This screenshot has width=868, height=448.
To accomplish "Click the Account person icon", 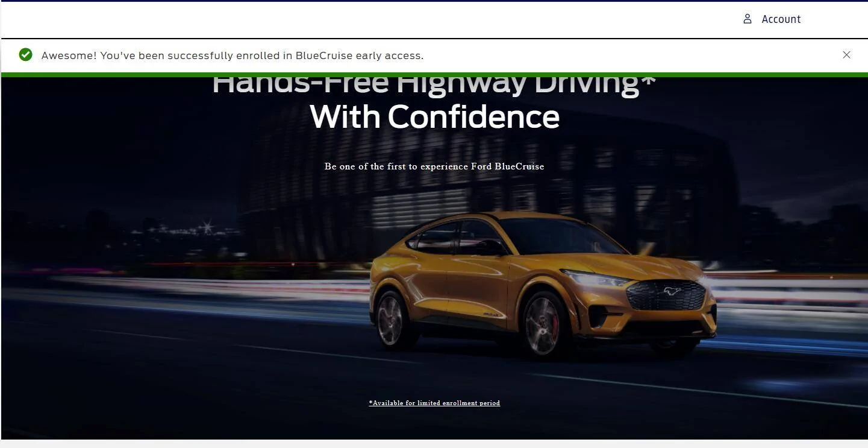I will [748, 19].
